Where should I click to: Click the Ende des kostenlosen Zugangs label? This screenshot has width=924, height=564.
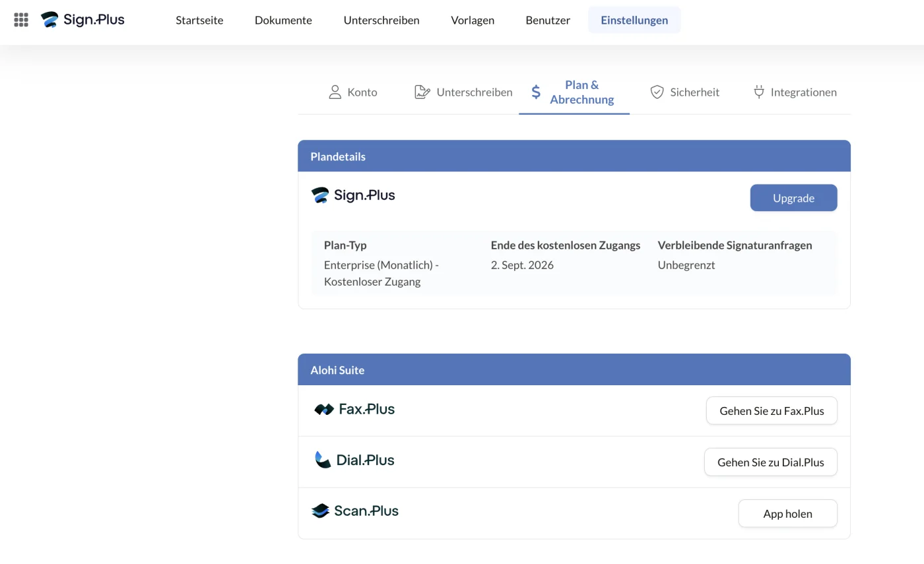(566, 245)
